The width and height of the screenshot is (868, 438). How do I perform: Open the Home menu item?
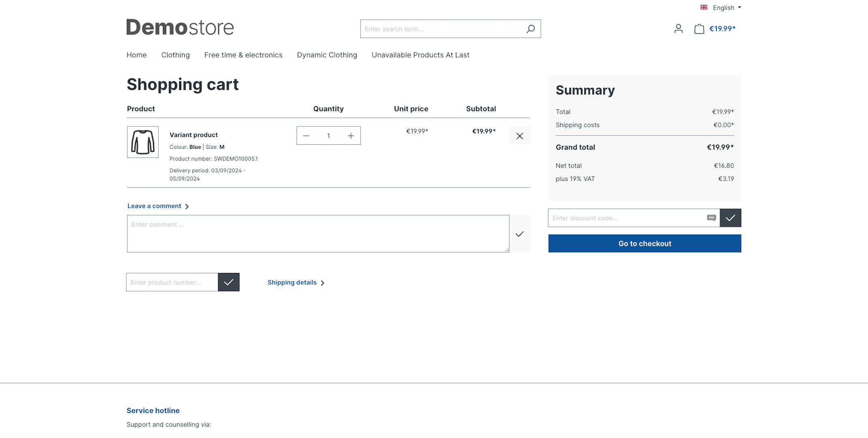point(136,55)
